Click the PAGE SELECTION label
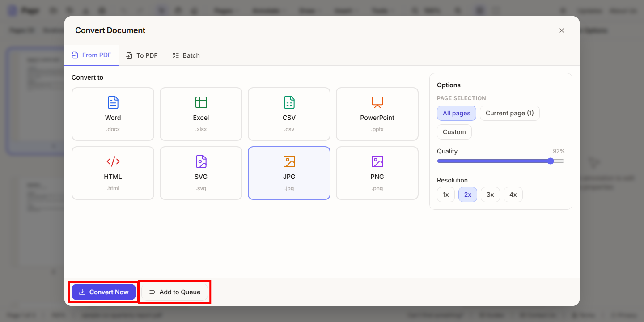 pos(462,98)
